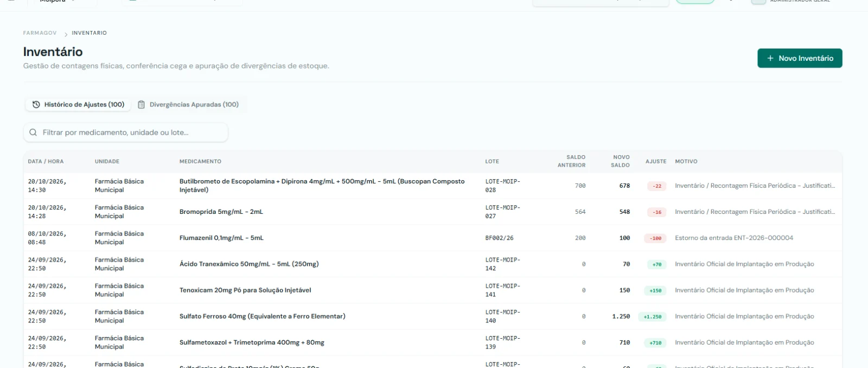The height and width of the screenshot is (368, 868).
Task: Click the Flumazenil 0,1mg/mL medication name
Action: [x=221, y=238]
